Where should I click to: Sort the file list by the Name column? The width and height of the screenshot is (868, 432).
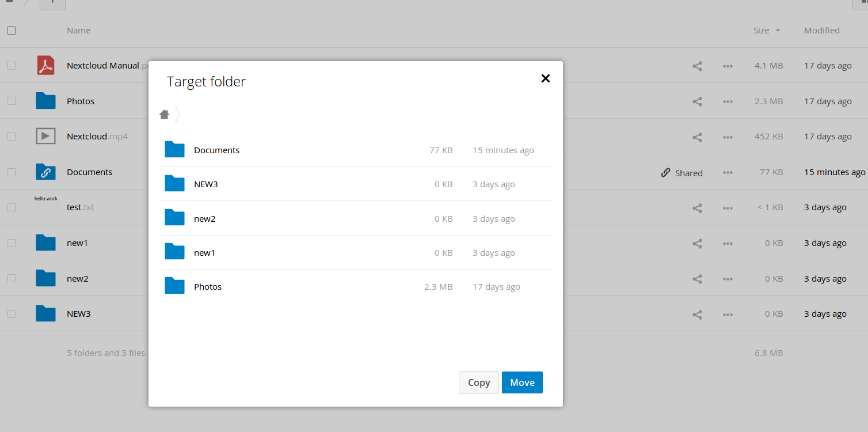click(78, 31)
